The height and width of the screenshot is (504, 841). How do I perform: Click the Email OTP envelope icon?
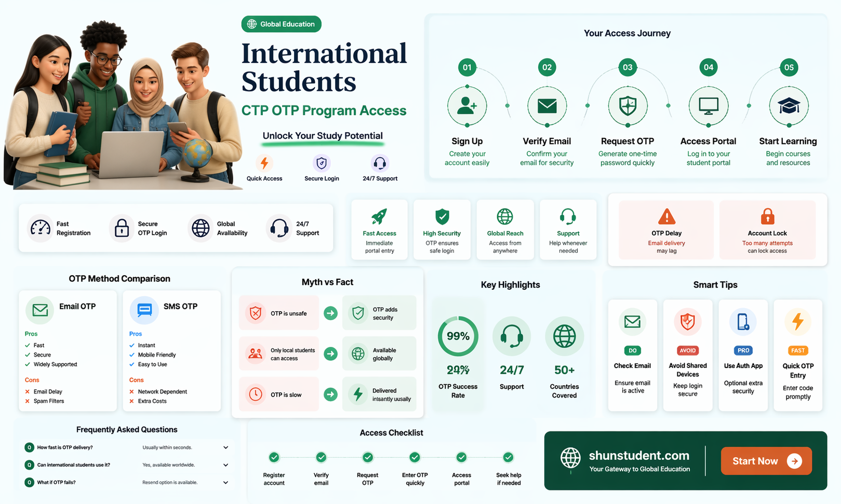coord(40,310)
